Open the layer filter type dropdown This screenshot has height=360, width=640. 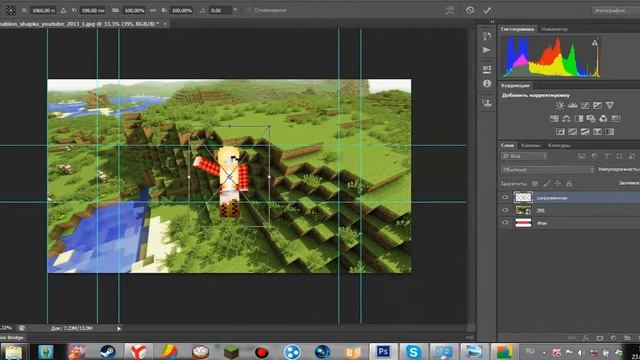524,156
